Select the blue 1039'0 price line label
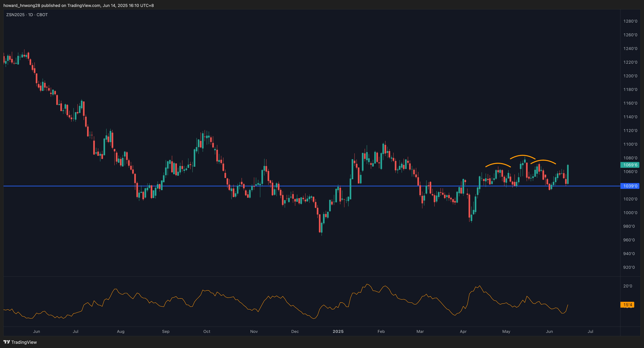 tap(630, 186)
